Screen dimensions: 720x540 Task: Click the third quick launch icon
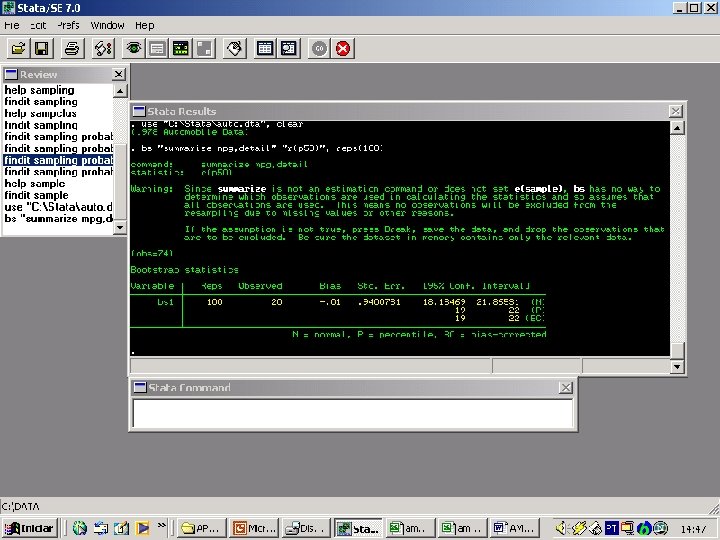click(122, 528)
